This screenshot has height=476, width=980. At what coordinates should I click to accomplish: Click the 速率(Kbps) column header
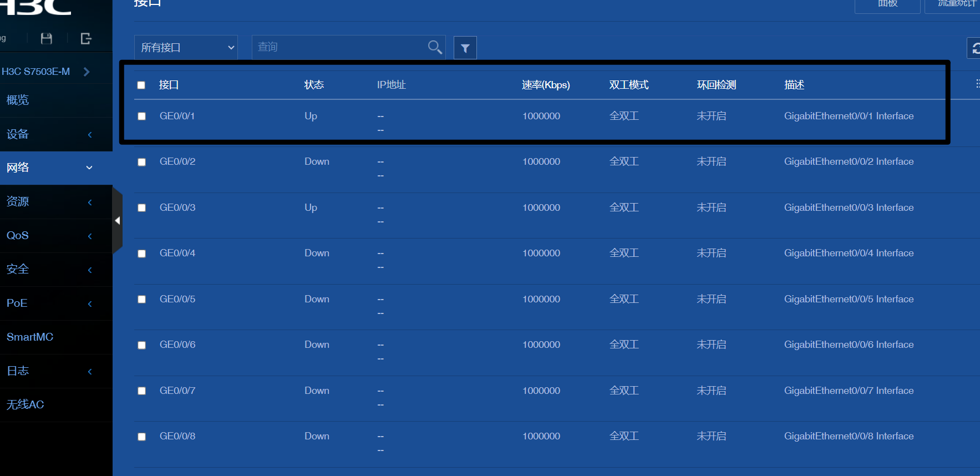click(546, 85)
